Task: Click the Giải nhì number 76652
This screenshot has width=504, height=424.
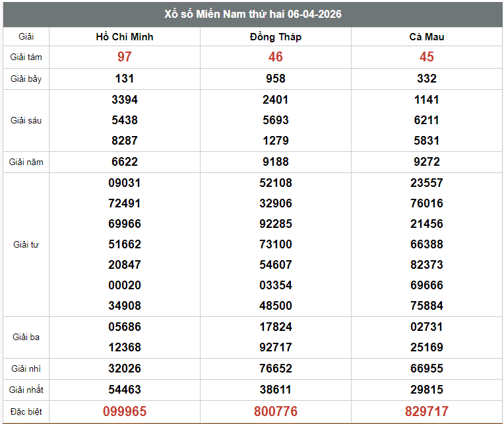Action: [276, 369]
